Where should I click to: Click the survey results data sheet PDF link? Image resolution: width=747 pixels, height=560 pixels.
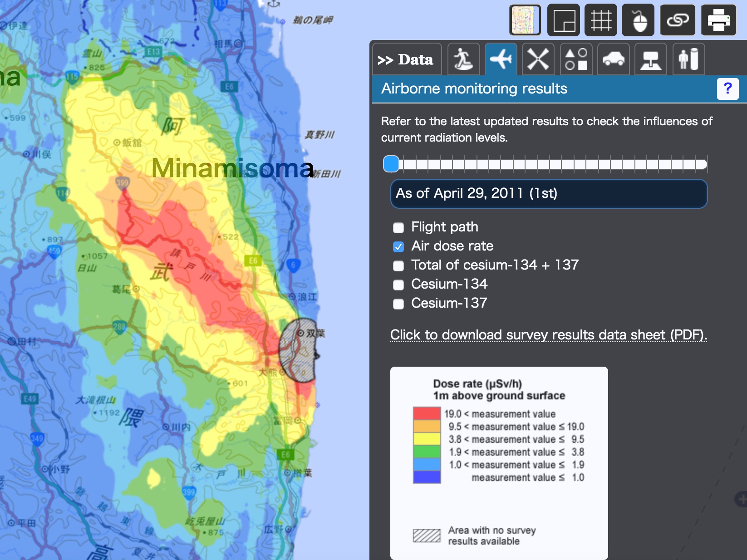[548, 335]
